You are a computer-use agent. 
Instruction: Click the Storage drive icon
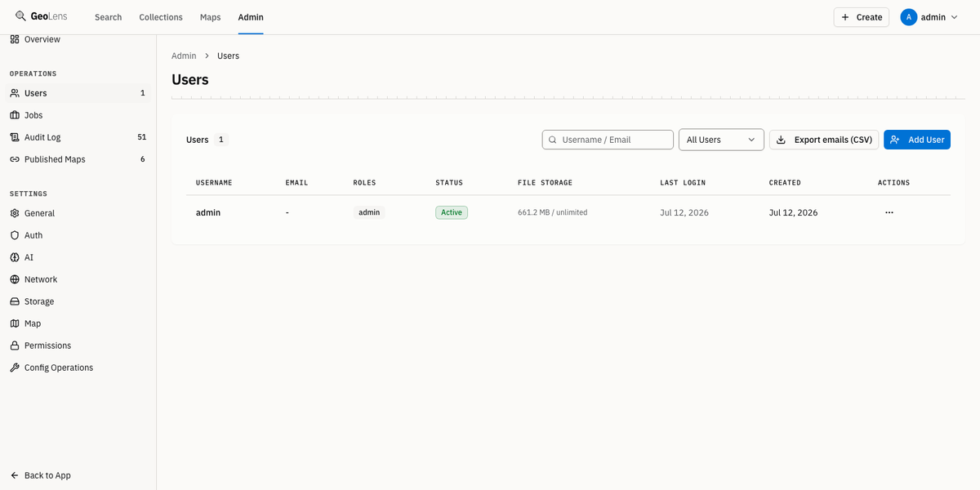[15, 301]
